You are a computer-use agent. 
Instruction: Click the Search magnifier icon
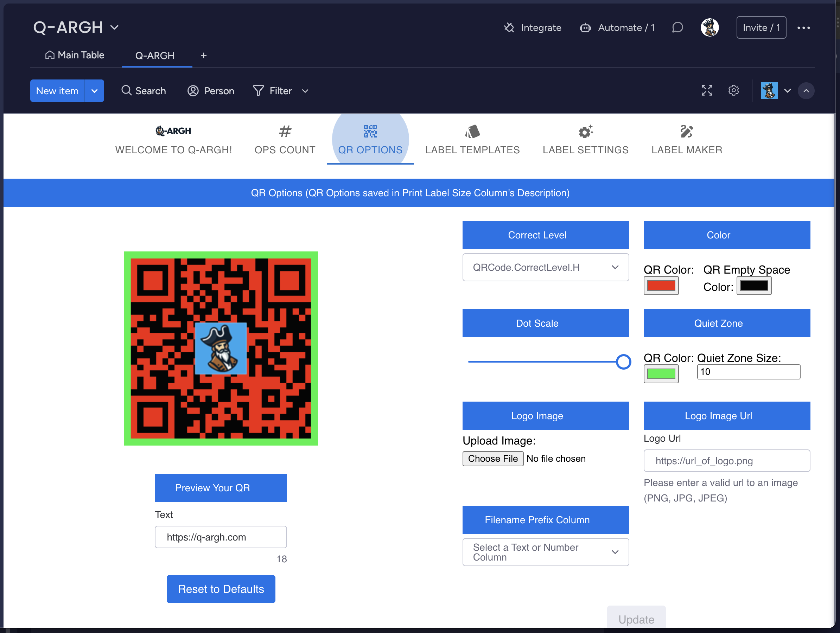point(126,91)
